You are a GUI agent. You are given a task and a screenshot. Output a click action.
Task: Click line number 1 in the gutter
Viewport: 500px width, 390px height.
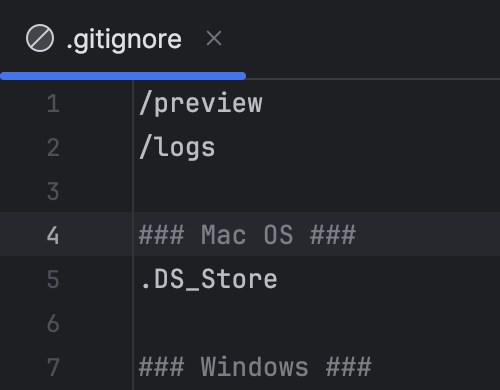point(53,103)
